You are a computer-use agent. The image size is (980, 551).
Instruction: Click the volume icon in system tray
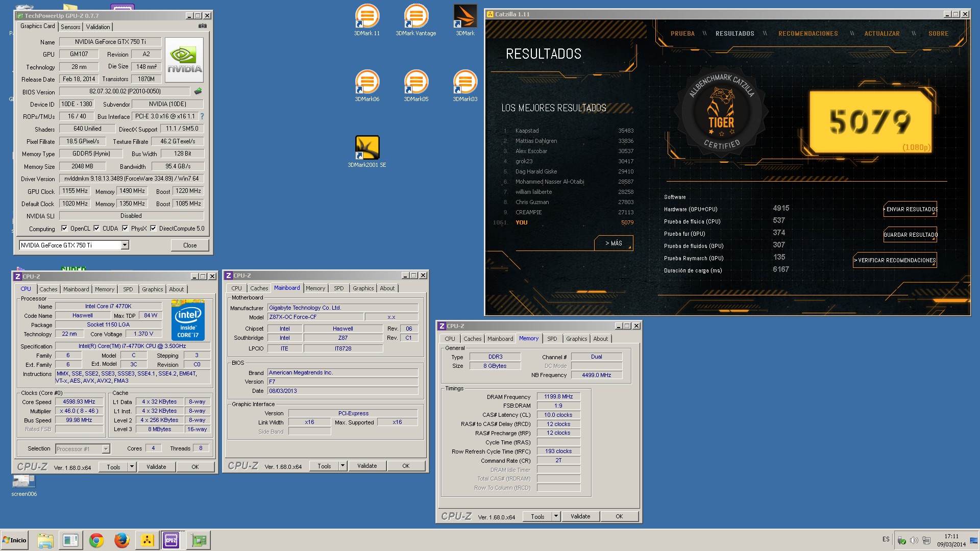[x=914, y=540]
